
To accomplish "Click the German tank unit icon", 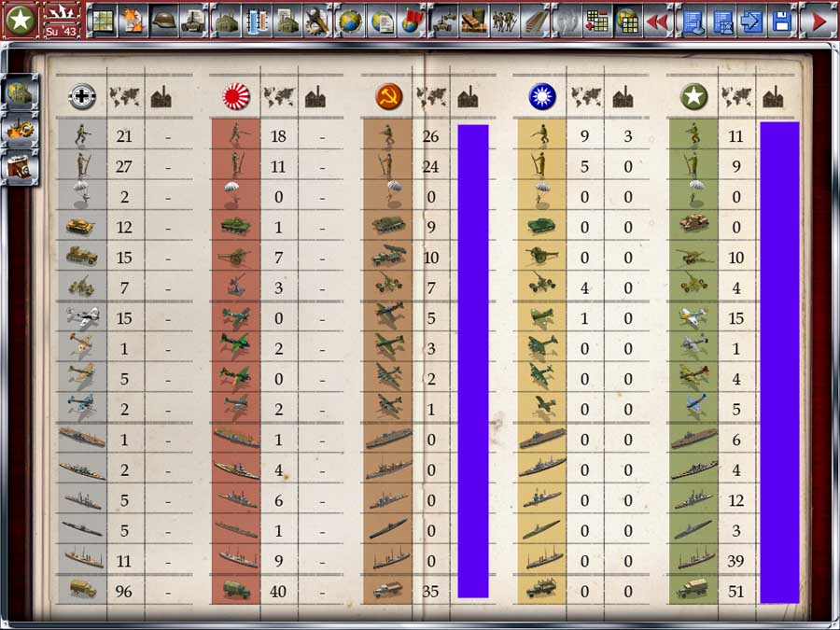I will (81, 227).
